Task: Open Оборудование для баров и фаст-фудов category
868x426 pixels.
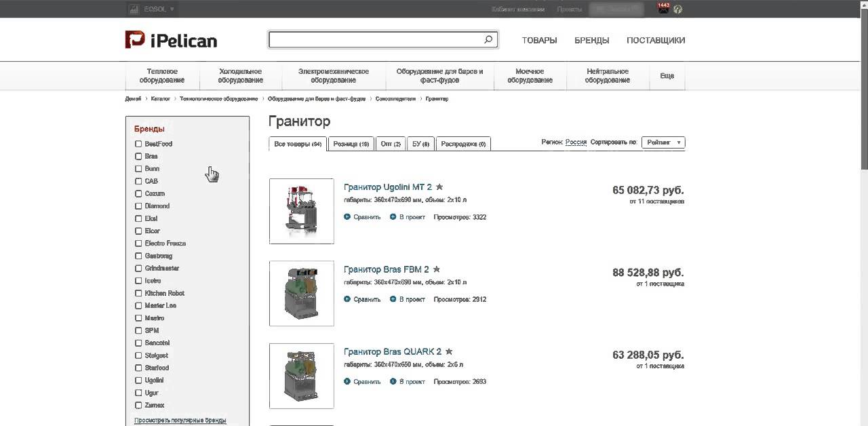Action: [440, 76]
